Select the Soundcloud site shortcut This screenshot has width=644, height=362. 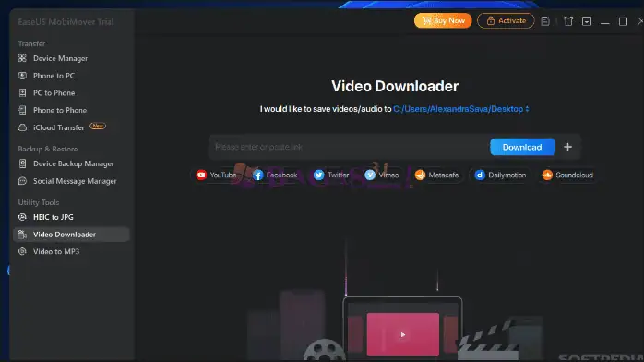(x=567, y=175)
